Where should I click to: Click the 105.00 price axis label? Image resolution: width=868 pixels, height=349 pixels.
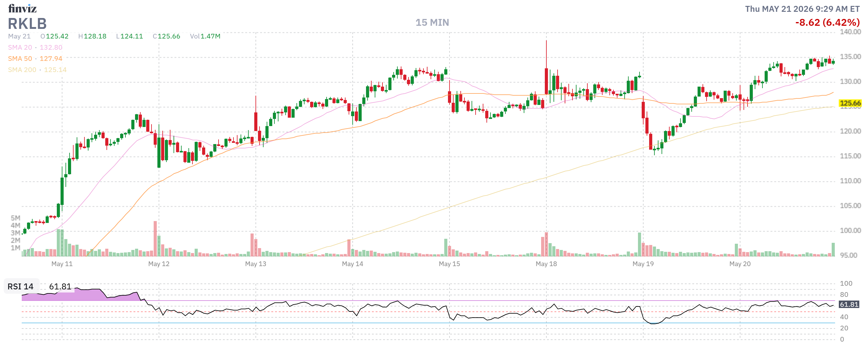pyautogui.click(x=850, y=206)
